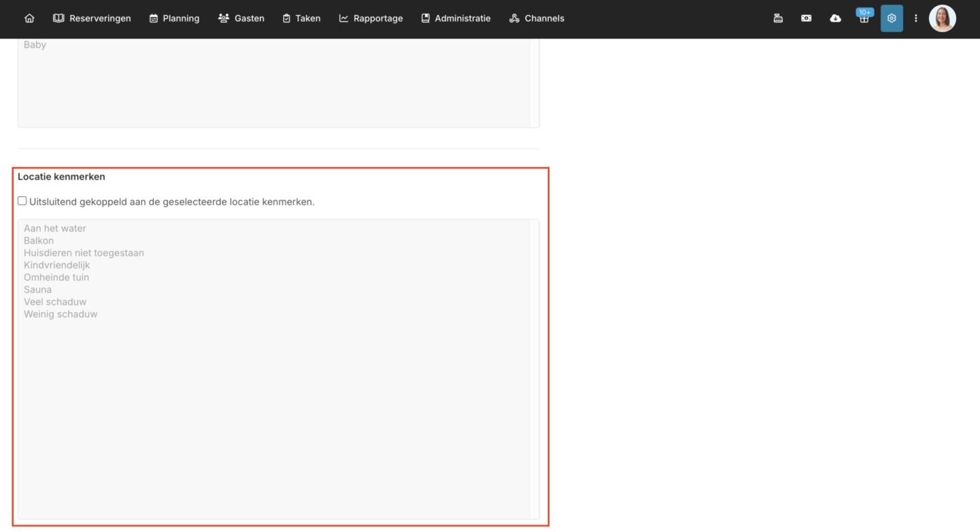The width and height of the screenshot is (980, 532).
Task: Open the gift icon with 10+ badge
Action: click(x=864, y=18)
